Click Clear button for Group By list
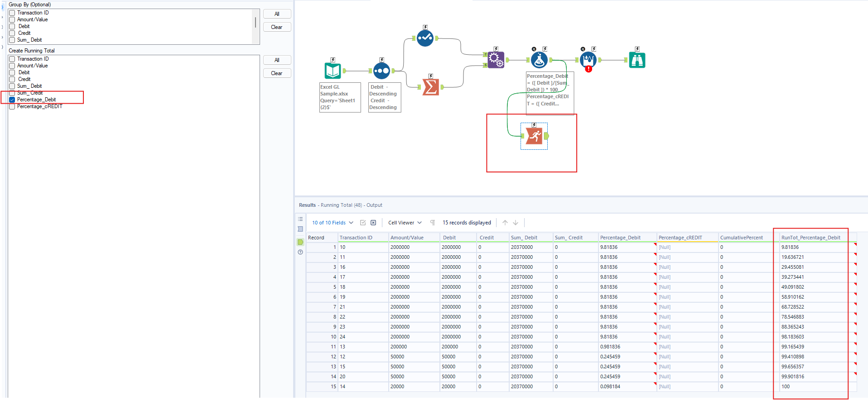Image resolution: width=868 pixels, height=400 pixels. 277,27
